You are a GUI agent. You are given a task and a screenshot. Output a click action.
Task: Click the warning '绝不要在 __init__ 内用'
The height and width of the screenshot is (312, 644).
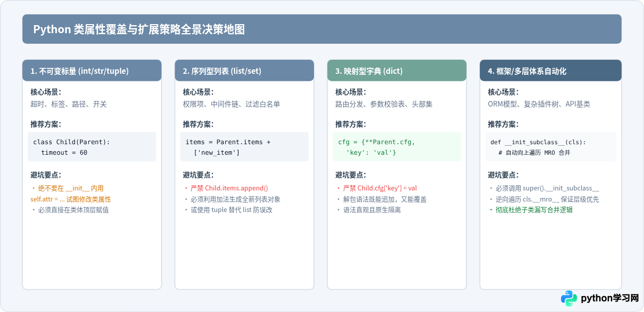tap(71, 188)
